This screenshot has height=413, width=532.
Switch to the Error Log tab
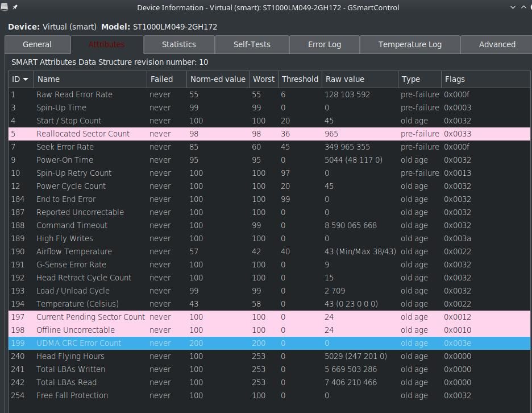tap(325, 44)
